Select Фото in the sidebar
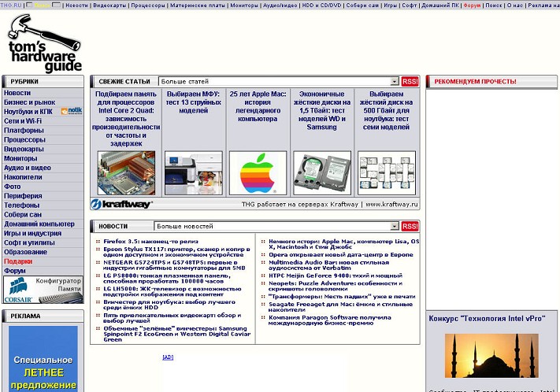 coord(13,187)
